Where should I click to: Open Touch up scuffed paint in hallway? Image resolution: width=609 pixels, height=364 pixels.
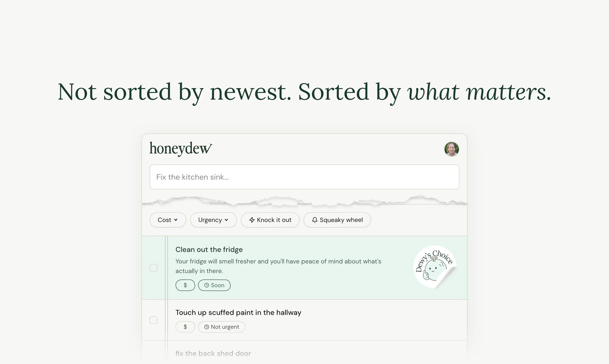coord(238,313)
